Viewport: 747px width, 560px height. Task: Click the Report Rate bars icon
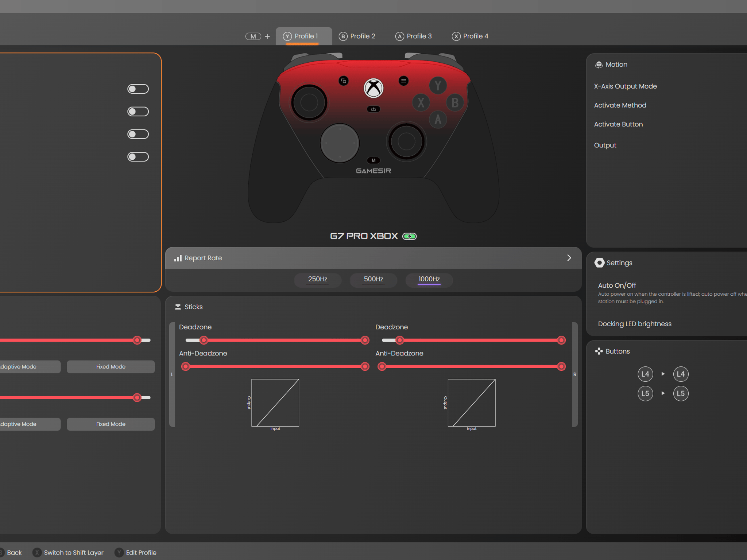178,258
